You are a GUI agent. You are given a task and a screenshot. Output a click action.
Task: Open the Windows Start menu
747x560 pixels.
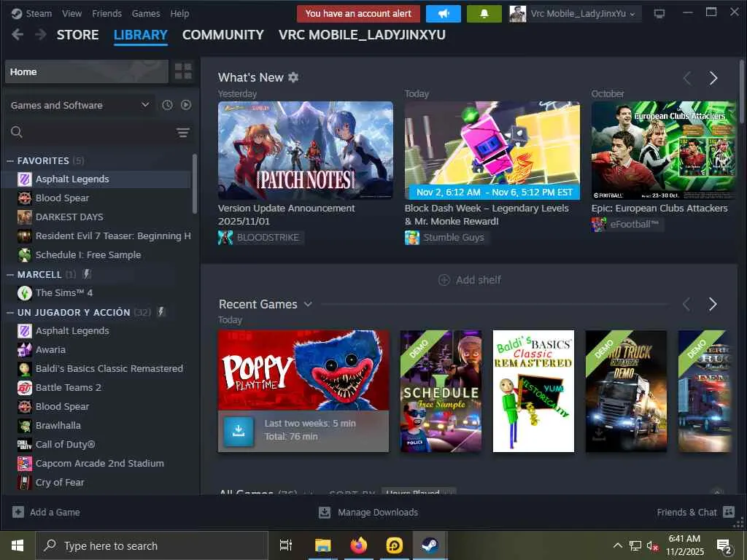(x=18, y=545)
